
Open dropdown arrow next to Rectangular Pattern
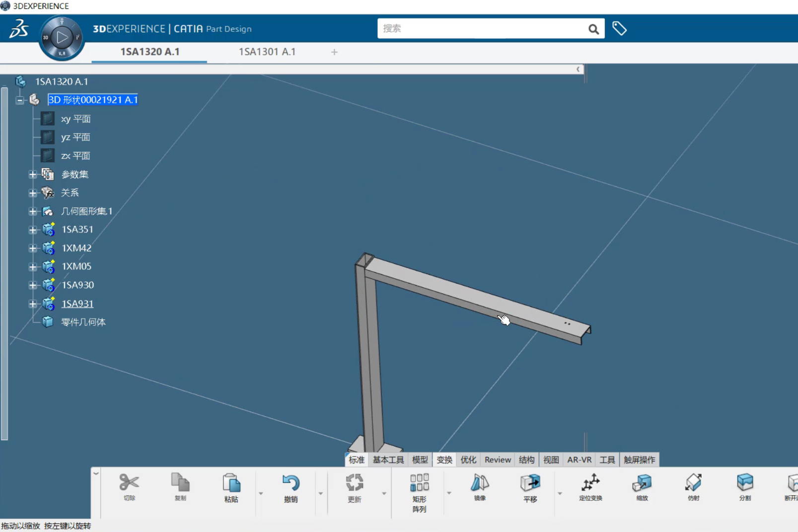pyautogui.click(x=449, y=493)
